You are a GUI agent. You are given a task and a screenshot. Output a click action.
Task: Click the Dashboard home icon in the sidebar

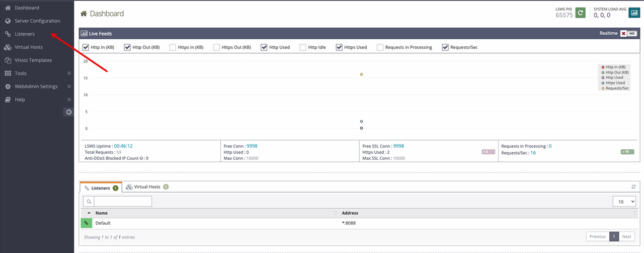point(8,8)
